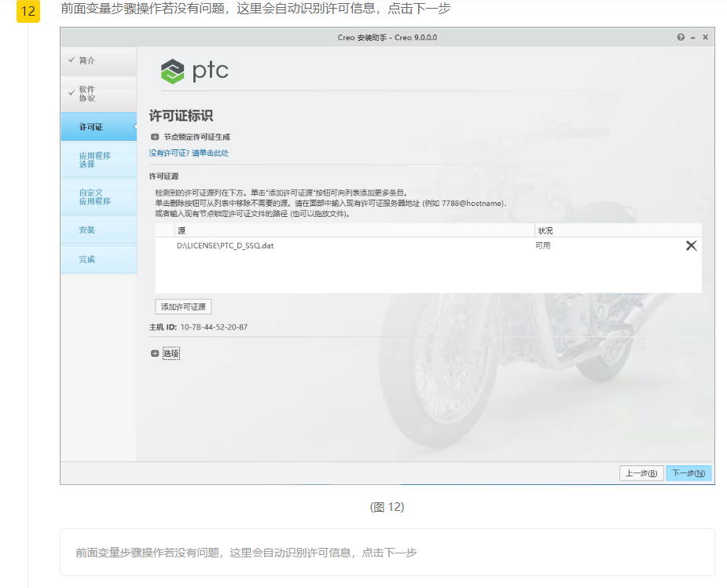The height and width of the screenshot is (588, 727).
Task: Click the 没有许可证? 请单击此处 link
Action: [189, 153]
